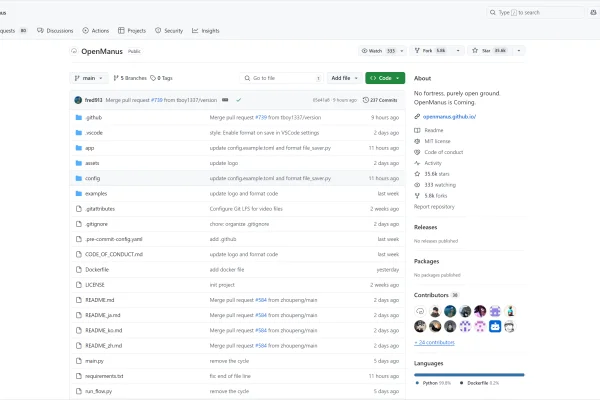Open the .github folder
600x400 pixels.
[93, 118]
